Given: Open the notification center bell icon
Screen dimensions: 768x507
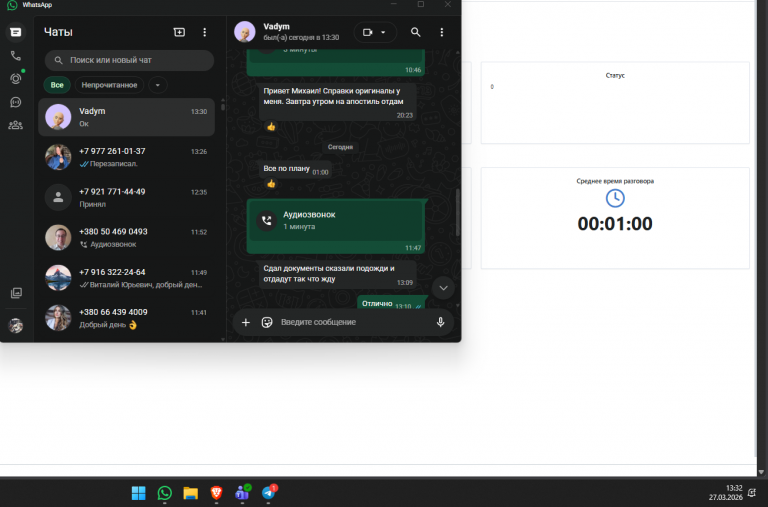Looking at the screenshot, I should click(x=752, y=493).
